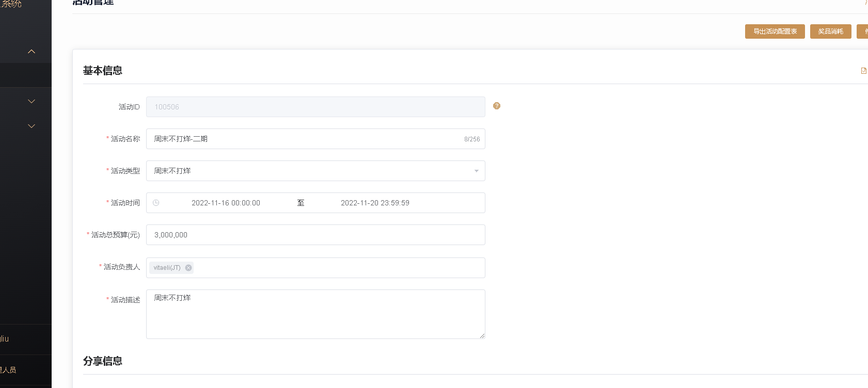The width and height of the screenshot is (868, 388).
Task: Select end time 2022-11-20 23:59:59
Action: click(375, 203)
